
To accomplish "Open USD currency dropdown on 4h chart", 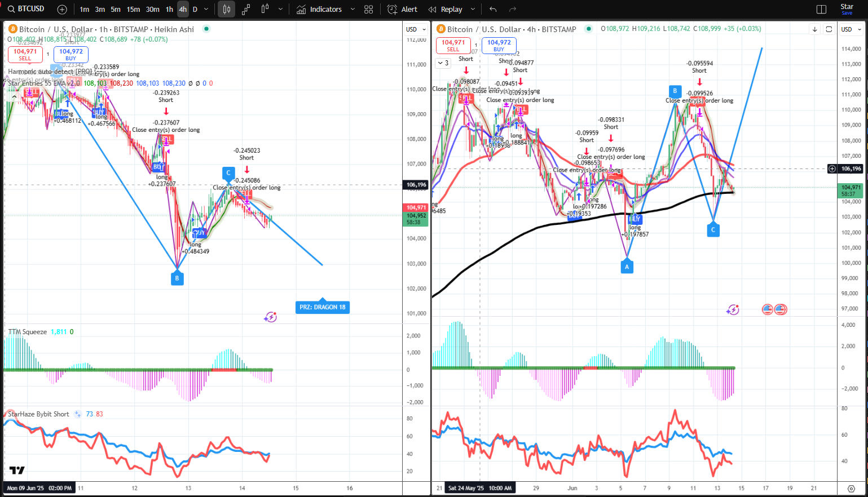I will click(851, 29).
